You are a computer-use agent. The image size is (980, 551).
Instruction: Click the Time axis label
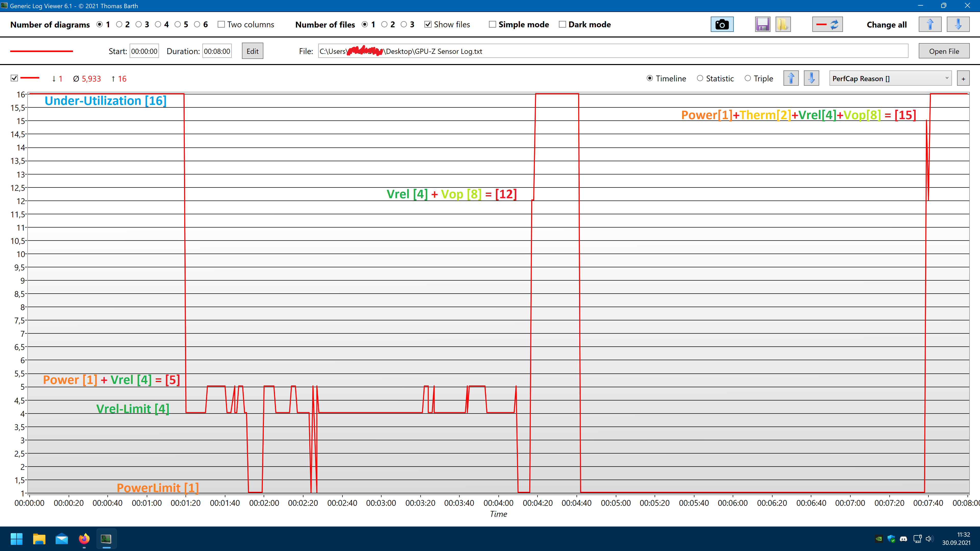498,514
